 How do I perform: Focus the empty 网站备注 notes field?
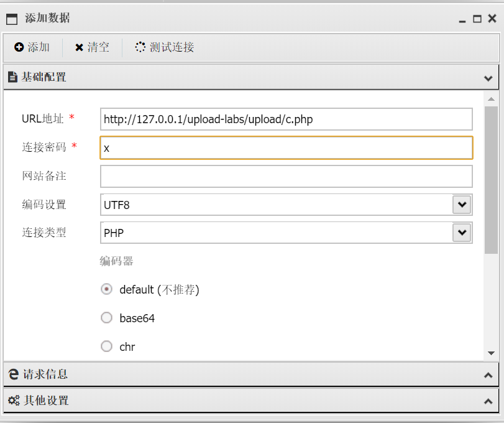click(286, 176)
